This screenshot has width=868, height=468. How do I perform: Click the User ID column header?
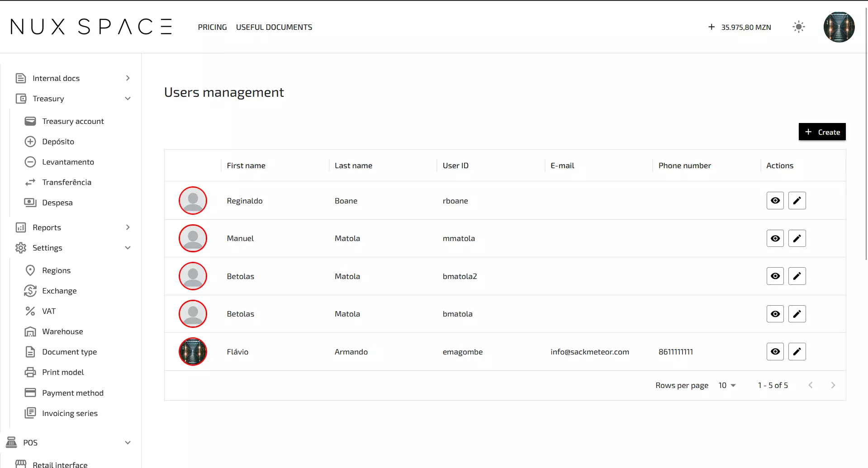pos(455,165)
